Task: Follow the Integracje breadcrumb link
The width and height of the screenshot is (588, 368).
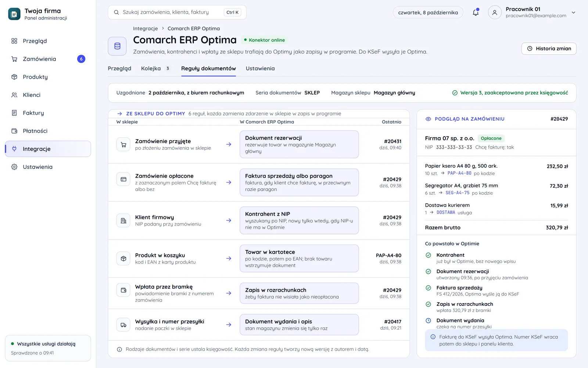Action: (x=145, y=28)
